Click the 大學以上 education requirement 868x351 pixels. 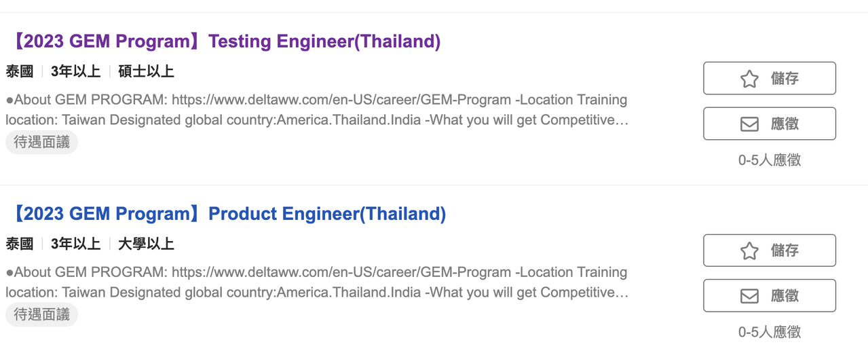146,244
